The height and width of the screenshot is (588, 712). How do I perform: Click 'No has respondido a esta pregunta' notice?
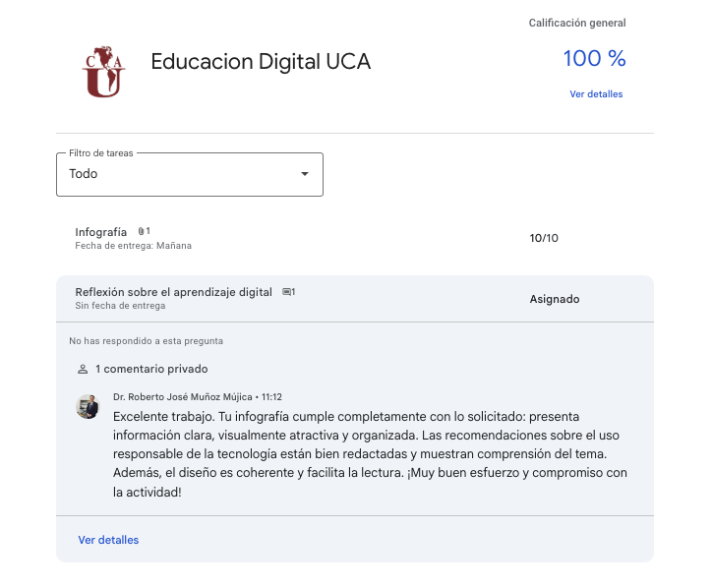point(146,341)
